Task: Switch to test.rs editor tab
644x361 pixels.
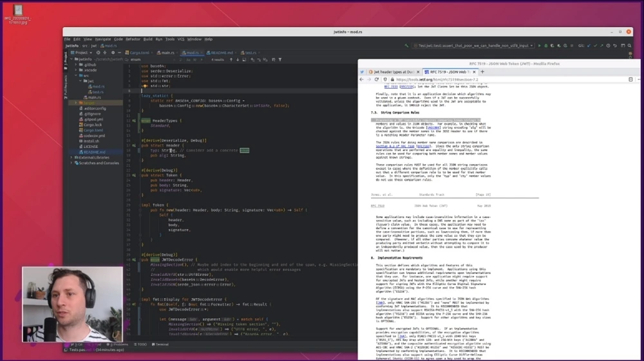Action: click(x=249, y=53)
